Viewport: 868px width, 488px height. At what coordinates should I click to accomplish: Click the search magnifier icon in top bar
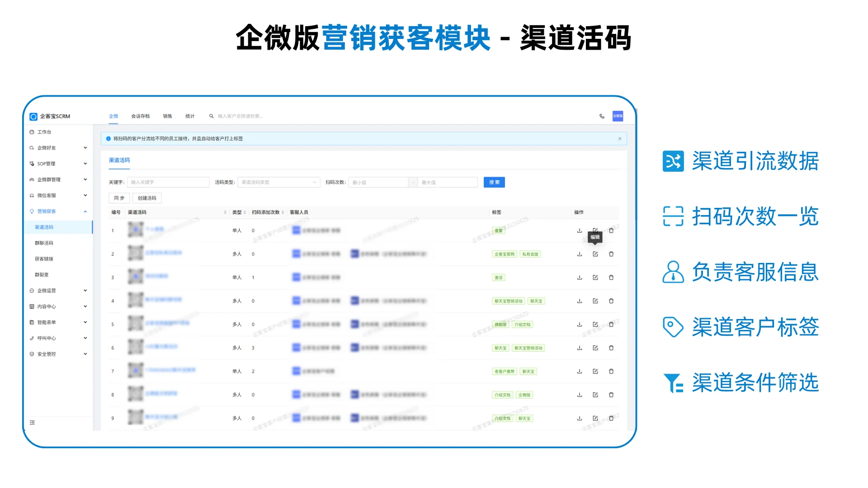[x=211, y=116]
